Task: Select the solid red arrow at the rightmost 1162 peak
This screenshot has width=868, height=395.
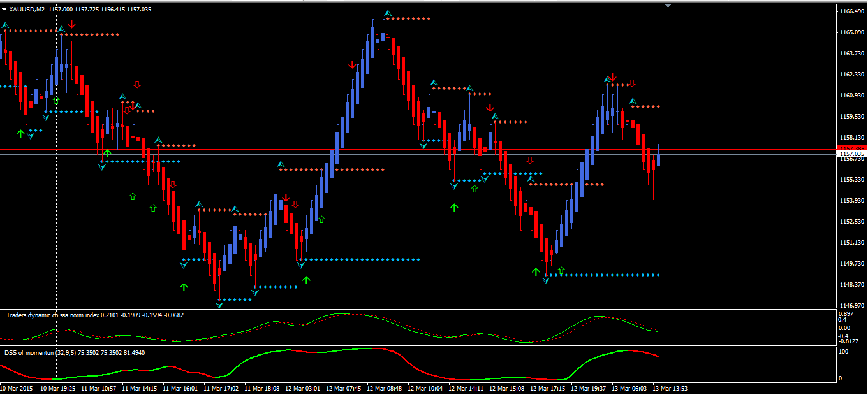Action: tap(612, 77)
